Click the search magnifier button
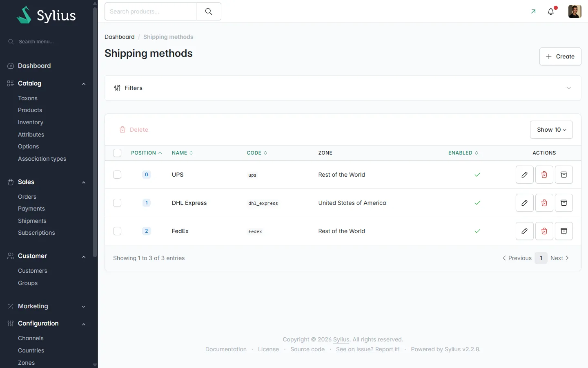 (209, 11)
